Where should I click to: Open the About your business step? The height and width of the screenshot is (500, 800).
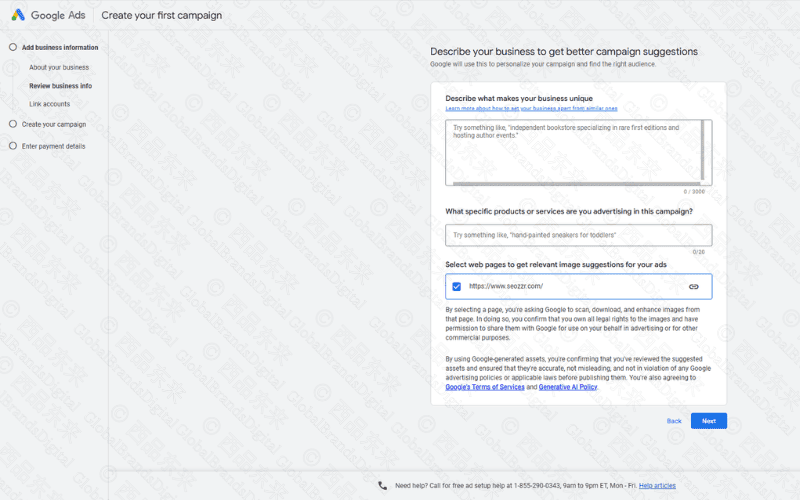click(x=59, y=67)
